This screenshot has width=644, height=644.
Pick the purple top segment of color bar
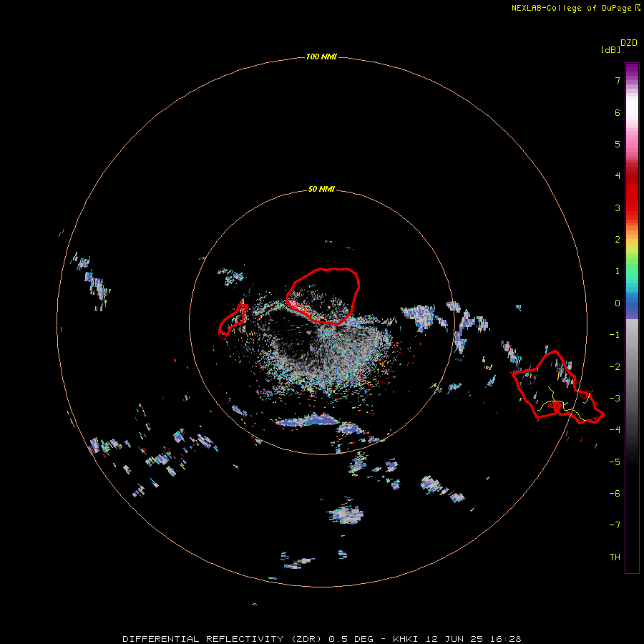coord(632,71)
